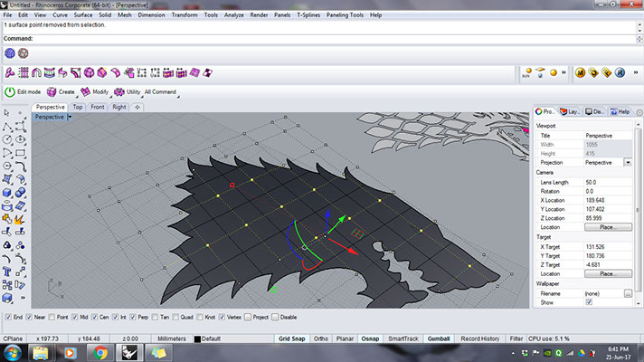
Task: Click the yellow M material icon
Action: 580,73
